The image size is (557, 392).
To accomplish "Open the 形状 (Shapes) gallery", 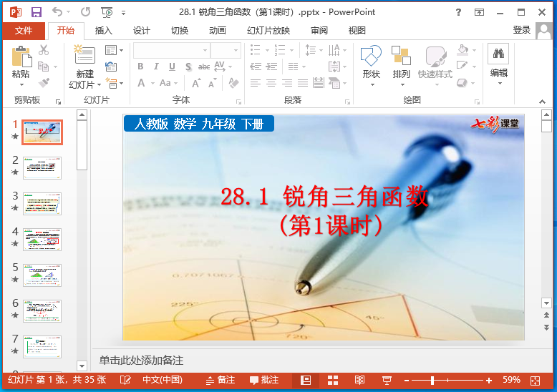I will point(372,66).
